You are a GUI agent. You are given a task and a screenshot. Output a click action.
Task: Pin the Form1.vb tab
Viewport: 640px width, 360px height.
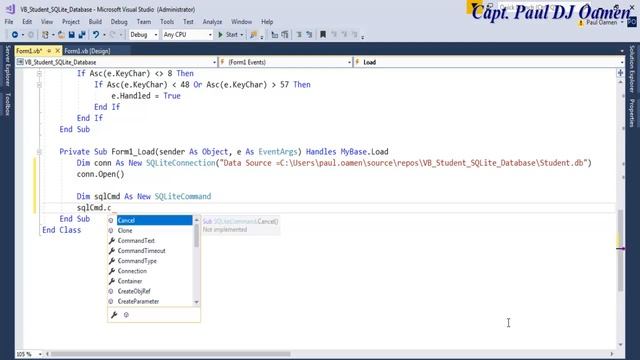49,51
